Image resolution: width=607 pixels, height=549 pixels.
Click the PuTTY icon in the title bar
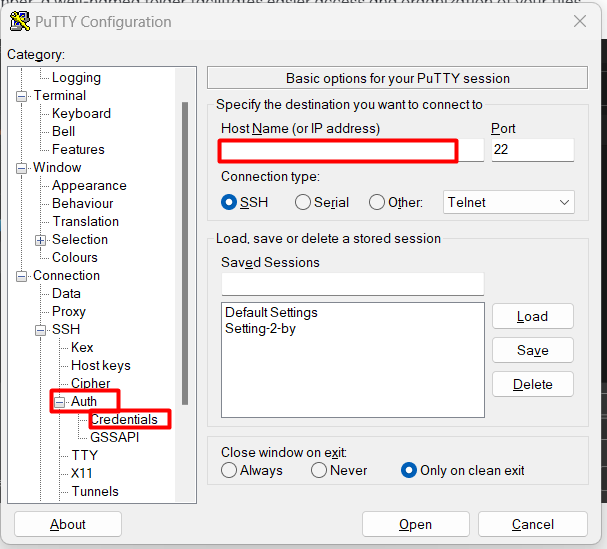tap(19, 21)
